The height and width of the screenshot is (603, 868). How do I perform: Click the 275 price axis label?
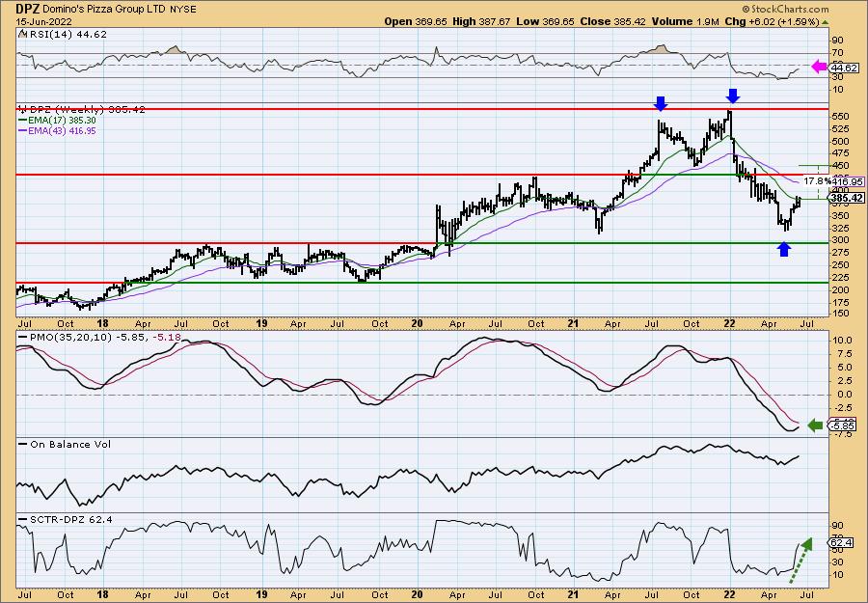[x=839, y=253]
